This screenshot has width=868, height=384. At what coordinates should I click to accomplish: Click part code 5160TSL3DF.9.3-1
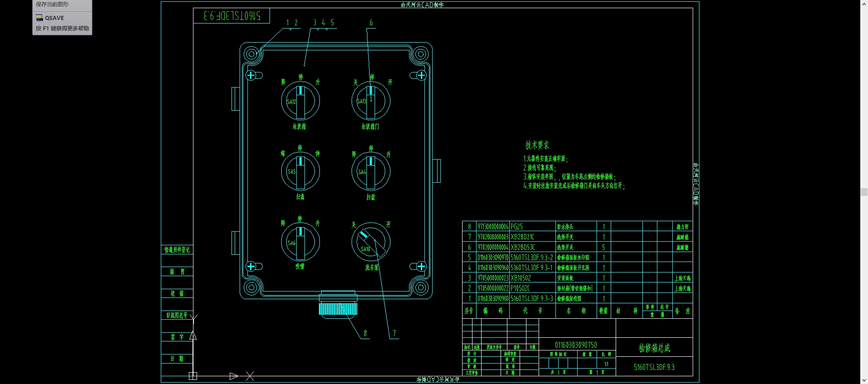pos(531,268)
